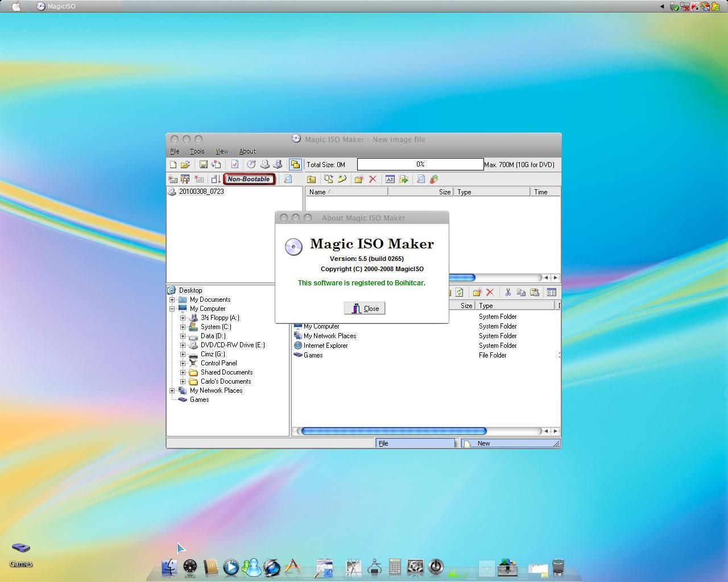Click the Type column header in image pane
Viewport: 728px width, 582px height.
491,192
